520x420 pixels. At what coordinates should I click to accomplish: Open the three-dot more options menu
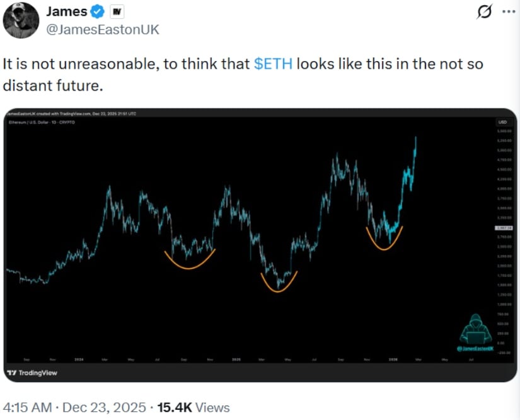(x=508, y=13)
